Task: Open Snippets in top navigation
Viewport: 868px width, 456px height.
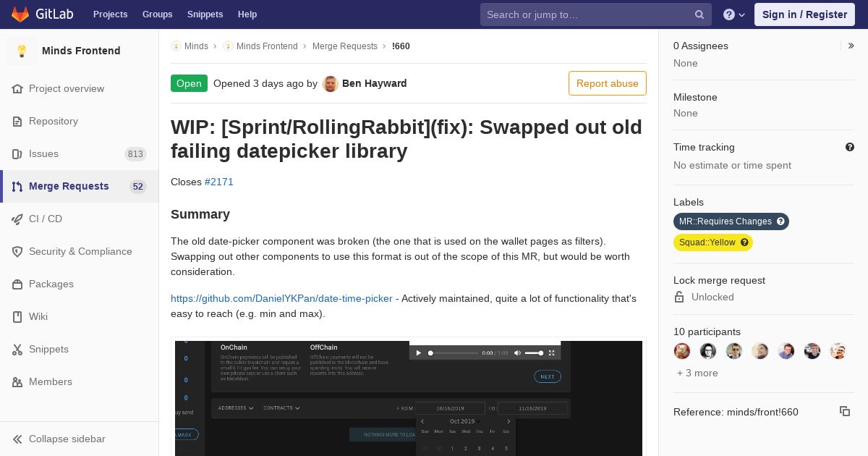Action: 205,14
